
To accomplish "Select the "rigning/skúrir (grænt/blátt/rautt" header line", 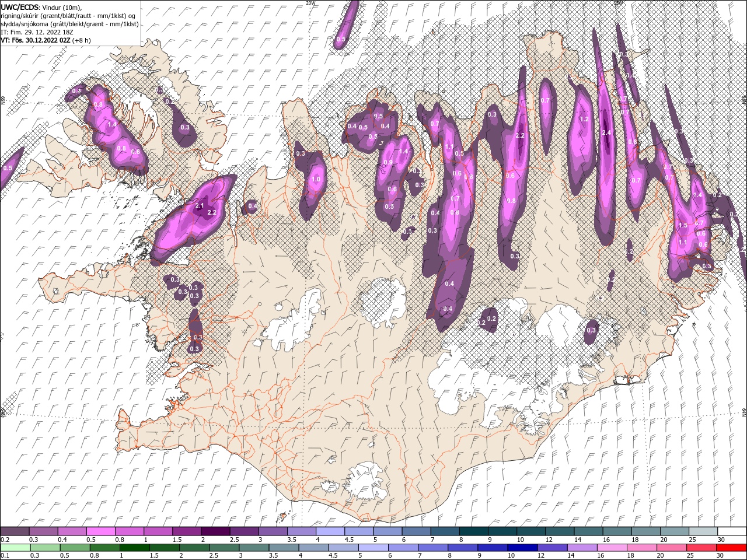I will click(x=69, y=15).
